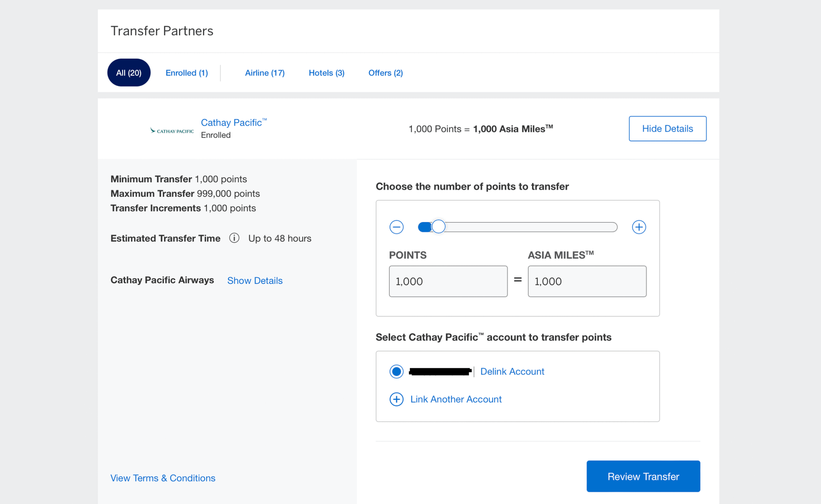
Task: Open the Enrolled (1) tab
Action: click(x=187, y=73)
